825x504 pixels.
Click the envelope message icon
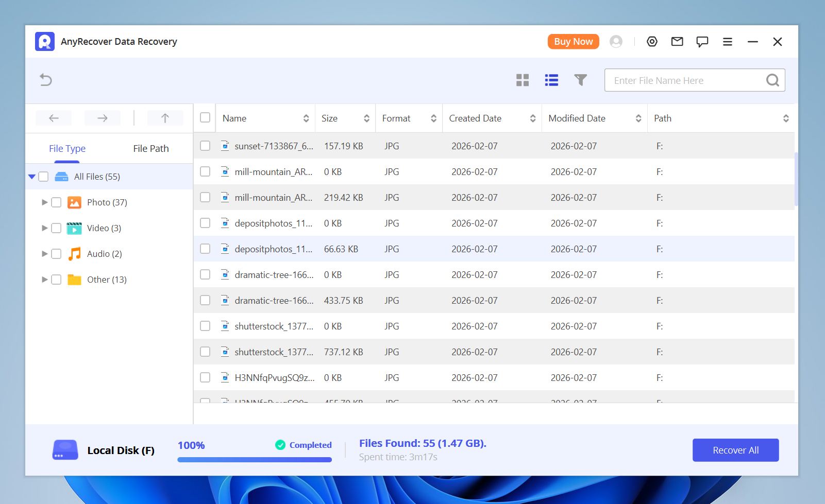[677, 42]
